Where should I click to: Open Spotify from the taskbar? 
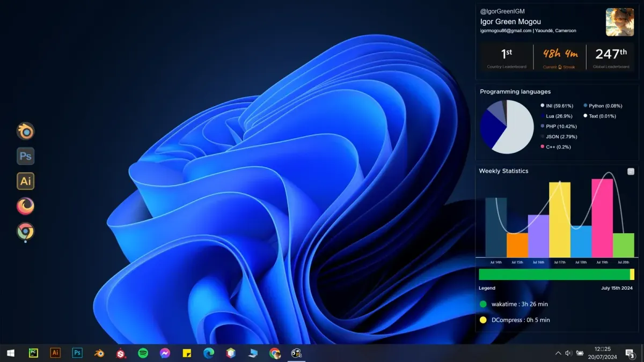click(x=143, y=353)
